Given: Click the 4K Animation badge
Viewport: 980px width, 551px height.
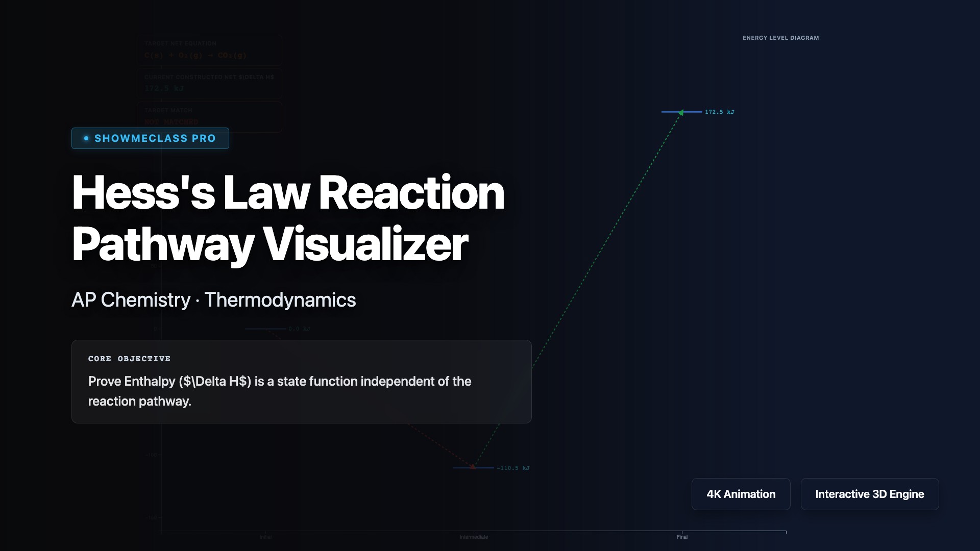Looking at the screenshot, I should click(741, 494).
